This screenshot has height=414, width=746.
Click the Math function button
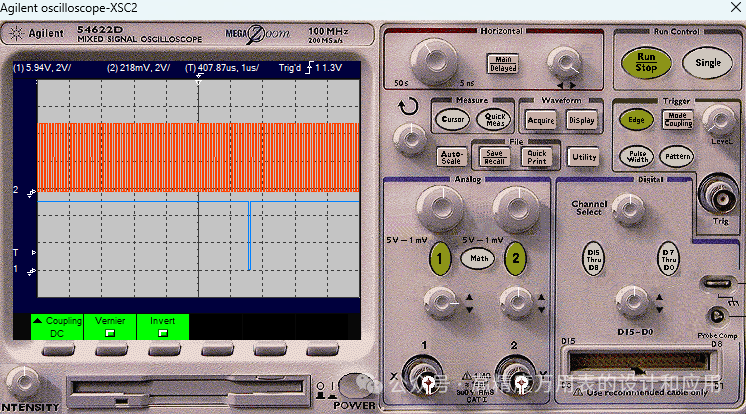[x=478, y=258]
